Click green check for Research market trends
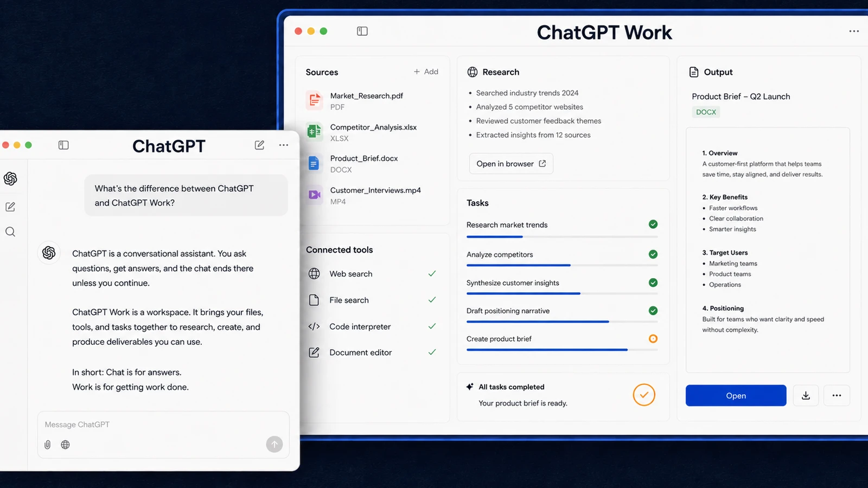The height and width of the screenshot is (488, 868). (x=653, y=224)
